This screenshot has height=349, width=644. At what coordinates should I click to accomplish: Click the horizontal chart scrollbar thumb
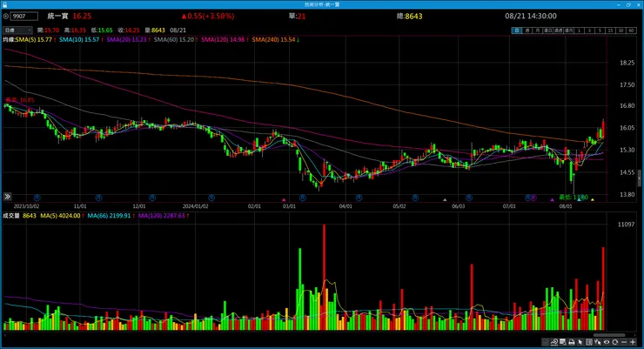click(609, 335)
